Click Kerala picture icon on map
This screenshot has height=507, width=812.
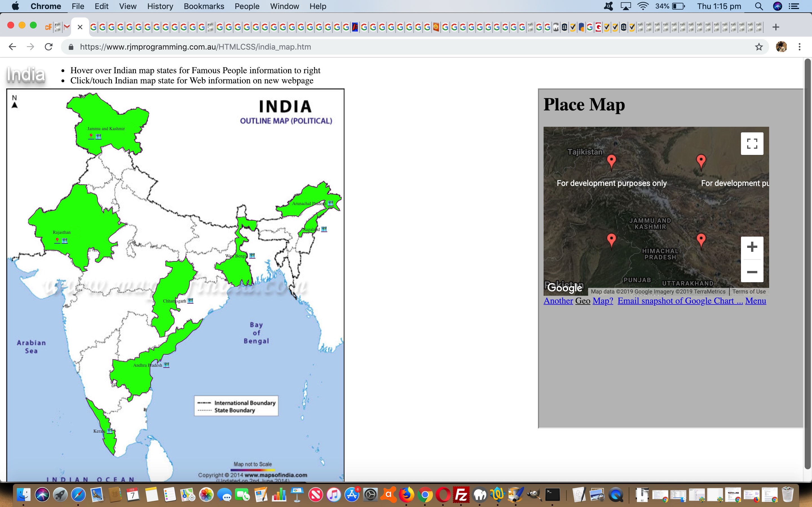110,431
